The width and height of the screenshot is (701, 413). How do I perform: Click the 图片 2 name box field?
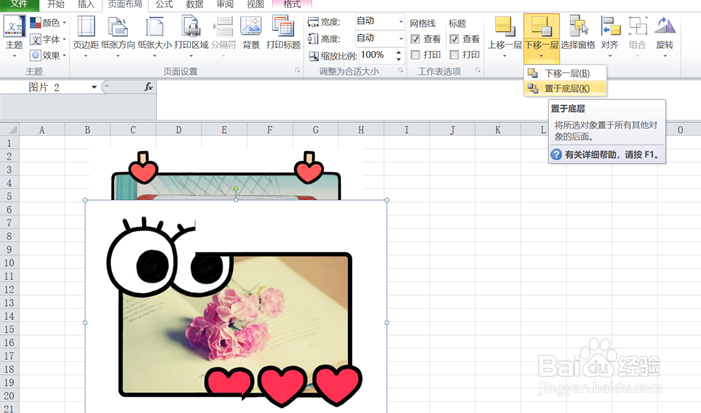[45, 87]
